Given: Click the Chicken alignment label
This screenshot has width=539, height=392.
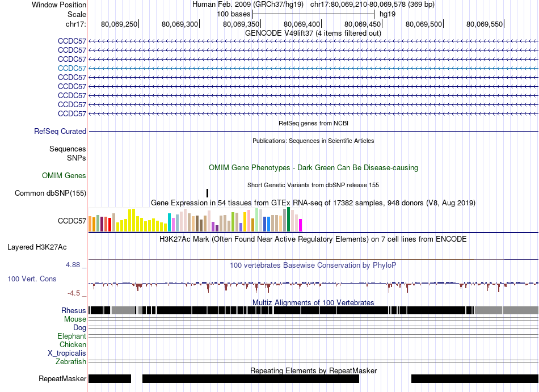Looking at the screenshot, I should tap(73, 344).
